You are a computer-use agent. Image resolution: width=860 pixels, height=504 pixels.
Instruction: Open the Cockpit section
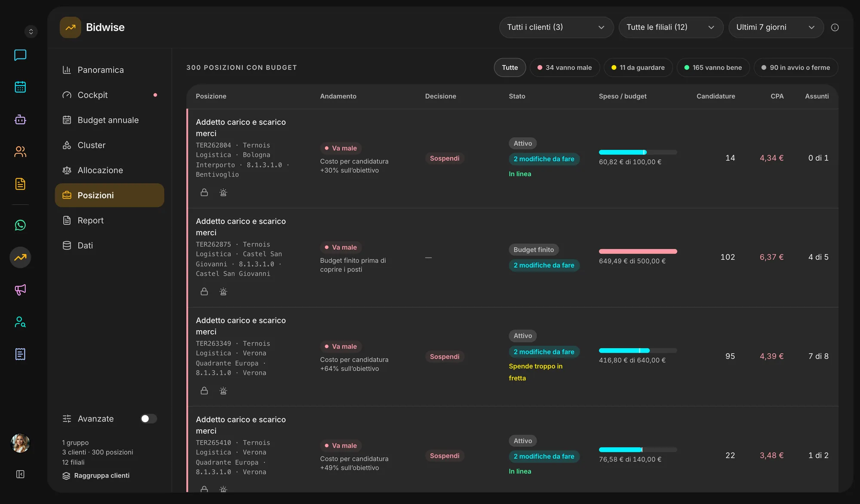(x=109, y=95)
